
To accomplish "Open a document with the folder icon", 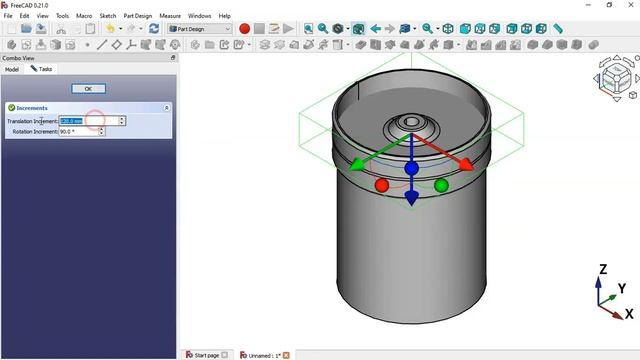I will pyautogui.click(x=27, y=29).
